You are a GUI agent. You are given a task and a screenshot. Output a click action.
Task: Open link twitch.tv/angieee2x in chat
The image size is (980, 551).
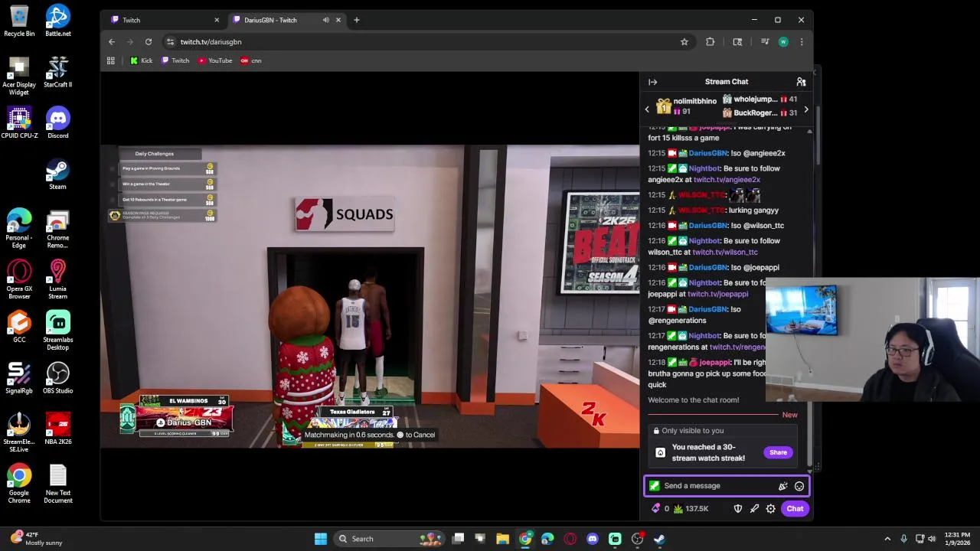[x=727, y=180]
